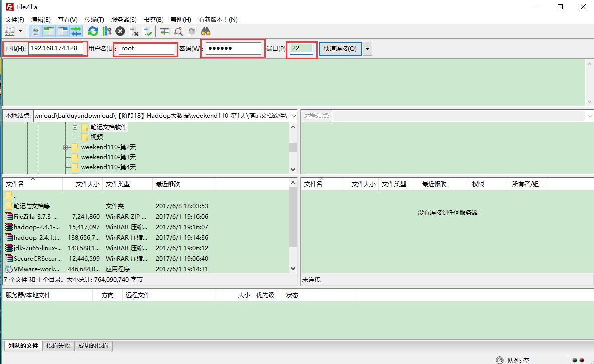Open the 服务器(S) menu
The image size is (594, 364).
[123, 20]
